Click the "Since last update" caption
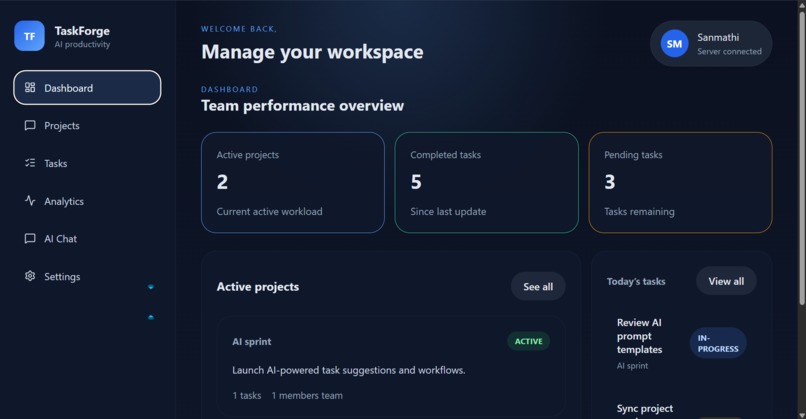This screenshot has width=806, height=419. tap(448, 211)
